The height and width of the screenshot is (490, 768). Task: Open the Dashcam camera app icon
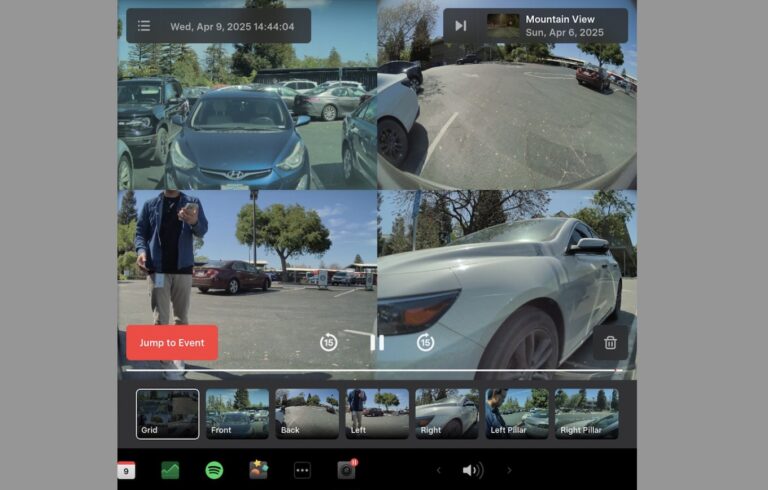click(x=346, y=470)
